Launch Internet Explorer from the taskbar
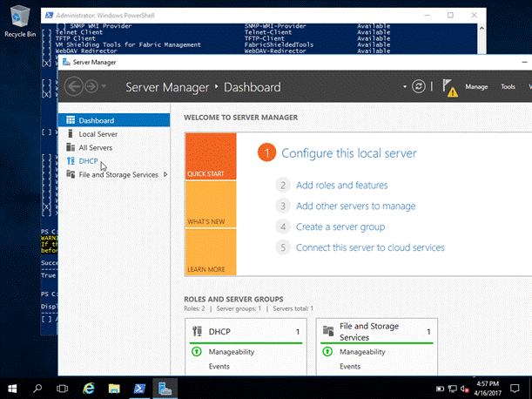 [89, 389]
